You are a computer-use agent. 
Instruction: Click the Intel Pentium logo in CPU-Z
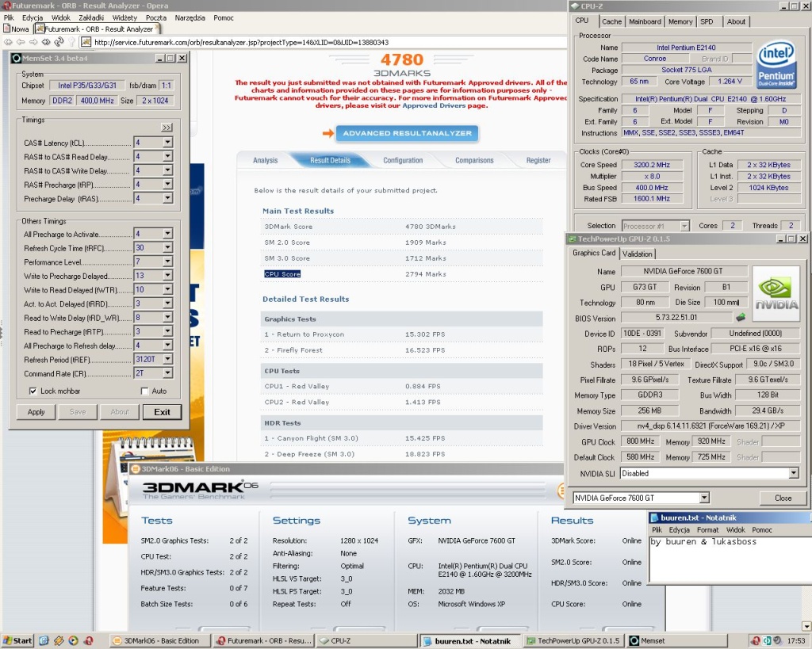click(776, 65)
